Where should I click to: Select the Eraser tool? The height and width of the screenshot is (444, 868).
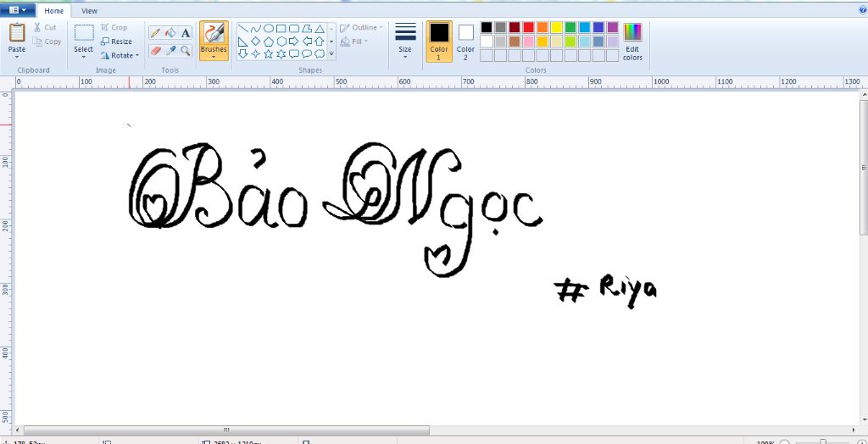click(x=156, y=51)
